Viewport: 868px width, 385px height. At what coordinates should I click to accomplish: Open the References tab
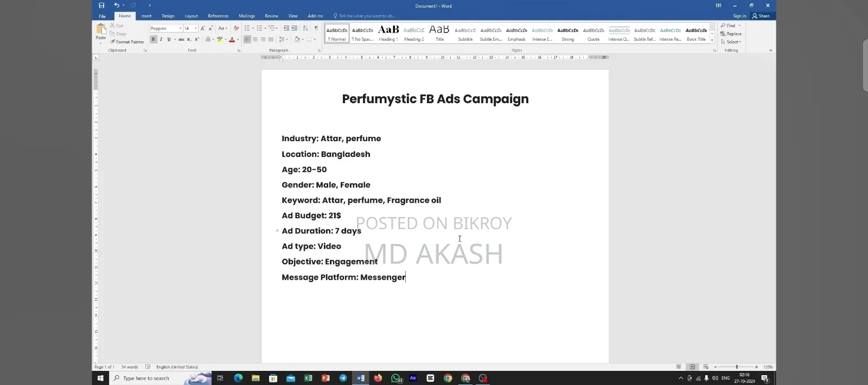[218, 16]
